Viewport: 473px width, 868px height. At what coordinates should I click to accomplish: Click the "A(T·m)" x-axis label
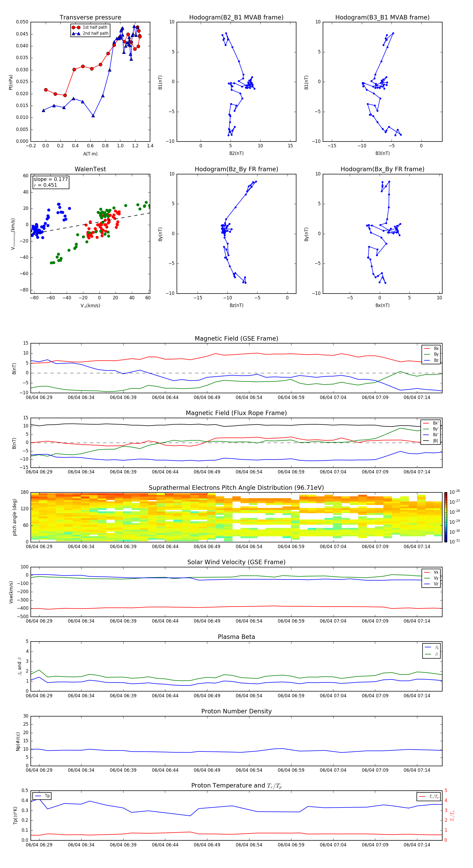pyautogui.click(x=90, y=154)
